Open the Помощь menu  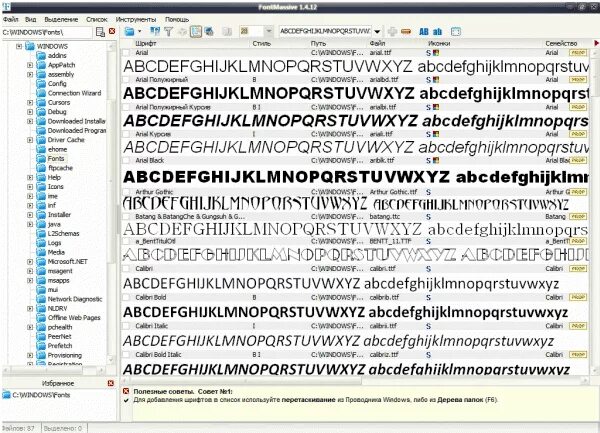click(x=177, y=19)
